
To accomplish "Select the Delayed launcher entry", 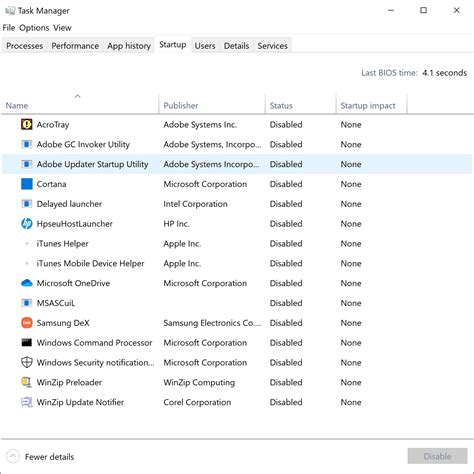I will (69, 204).
